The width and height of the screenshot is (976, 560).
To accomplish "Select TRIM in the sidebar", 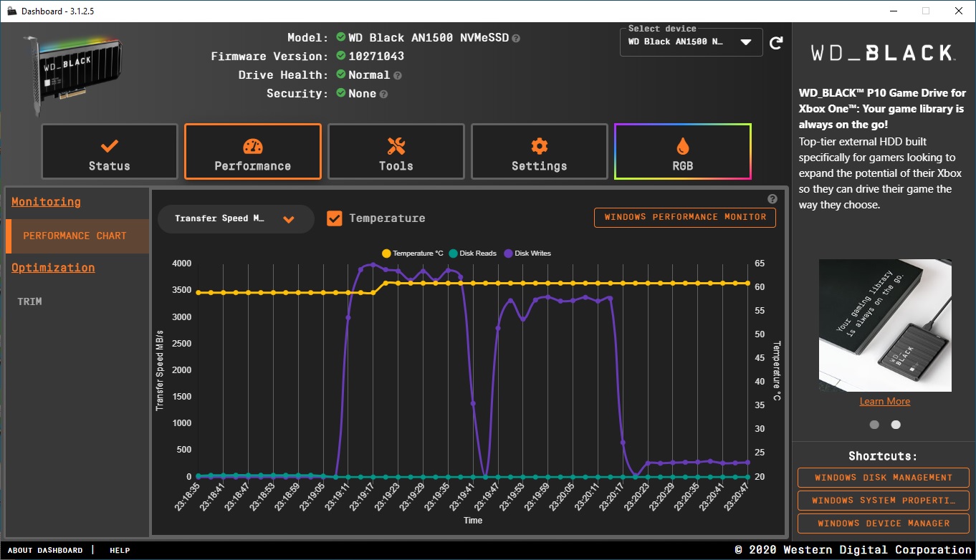I will tap(29, 301).
